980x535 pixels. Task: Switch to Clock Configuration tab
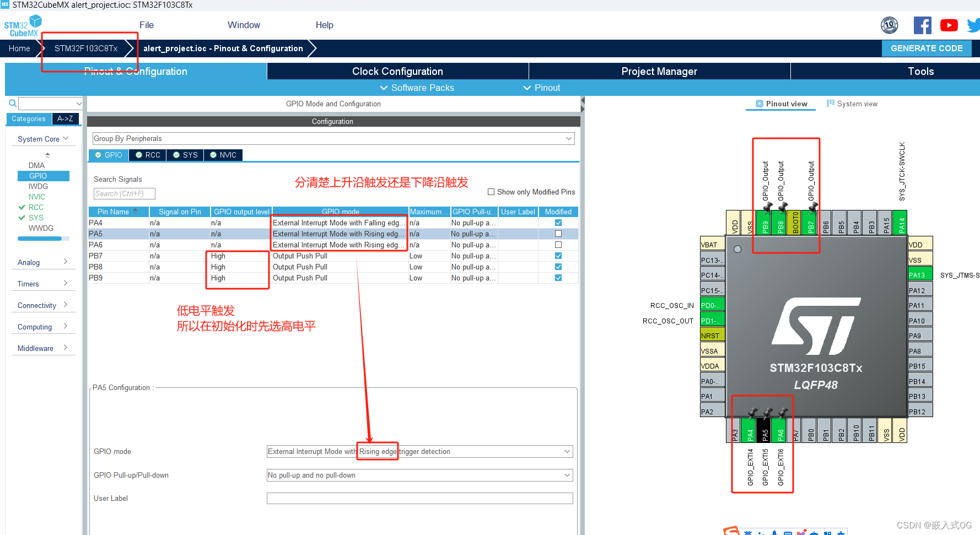coord(397,71)
